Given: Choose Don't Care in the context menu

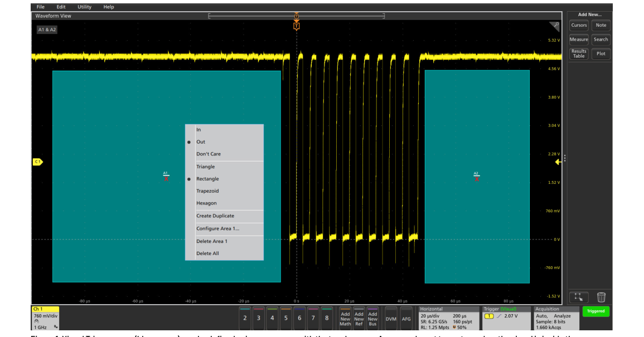Looking at the screenshot, I should 224,154.
